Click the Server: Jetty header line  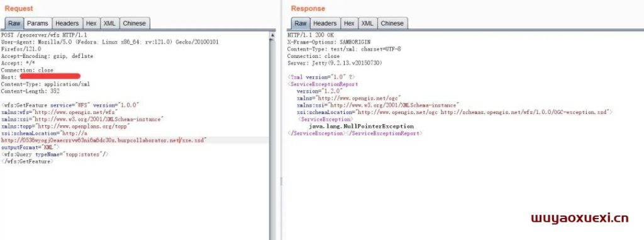point(335,63)
